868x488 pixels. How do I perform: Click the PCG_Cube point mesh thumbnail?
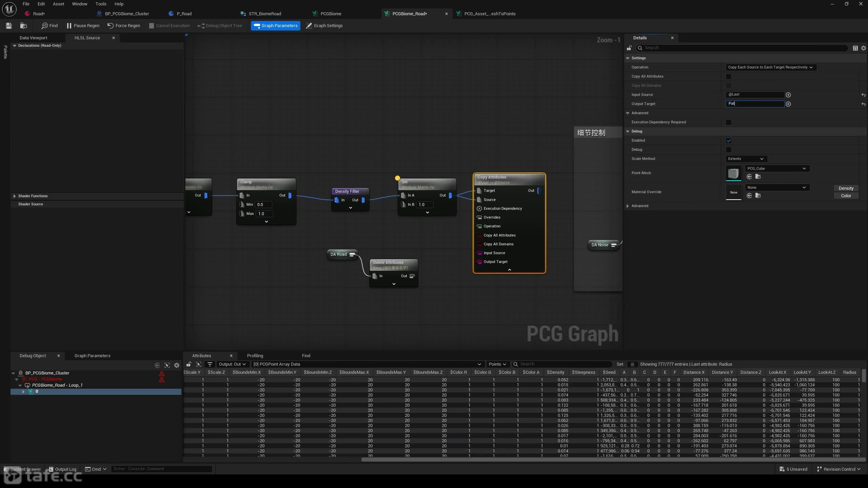[x=733, y=174]
